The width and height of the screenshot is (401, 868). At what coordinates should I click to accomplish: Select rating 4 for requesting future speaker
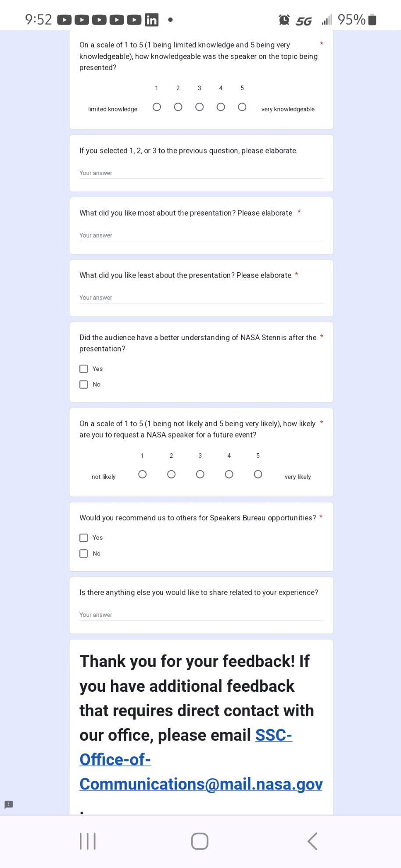pyautogui.click(x=229, y=474)
